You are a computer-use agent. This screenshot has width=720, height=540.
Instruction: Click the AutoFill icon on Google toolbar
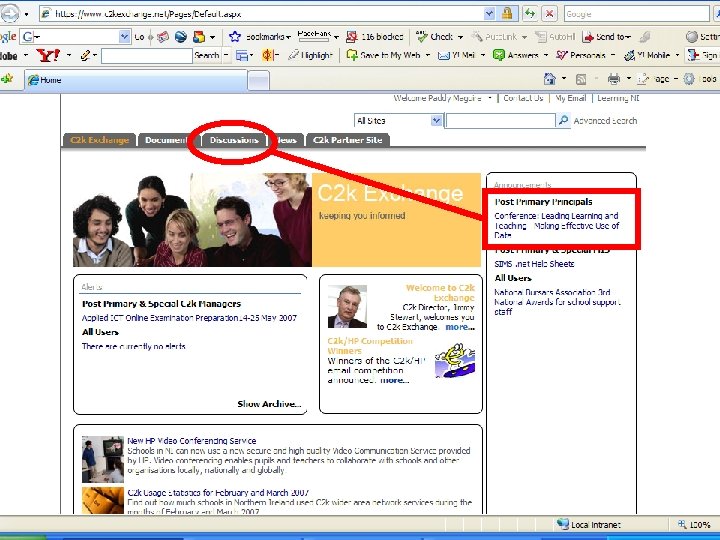point(540,36)
